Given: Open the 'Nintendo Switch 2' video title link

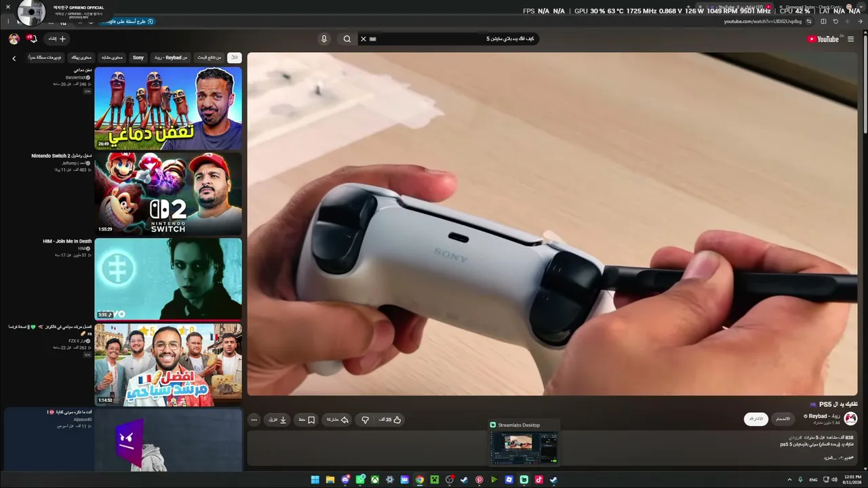Looking at the screenshot, I should click(x=61, y=156).
